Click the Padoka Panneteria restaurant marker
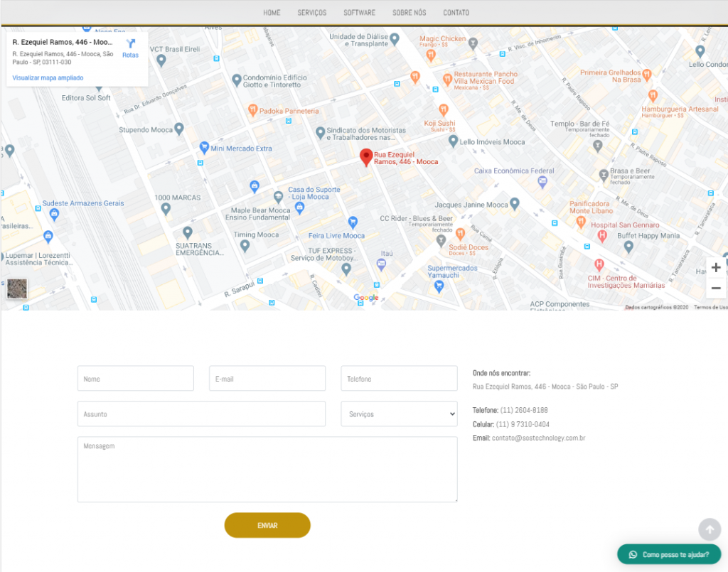Image resolution: width=728 pixels, height=572 pixels. pyautogui.click(x=252, y=110)
